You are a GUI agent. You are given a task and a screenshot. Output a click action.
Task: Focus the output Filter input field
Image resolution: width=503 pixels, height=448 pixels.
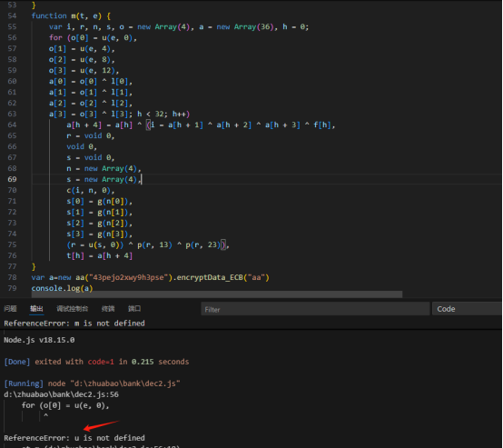pyautogui.click(x=315, y=309)
